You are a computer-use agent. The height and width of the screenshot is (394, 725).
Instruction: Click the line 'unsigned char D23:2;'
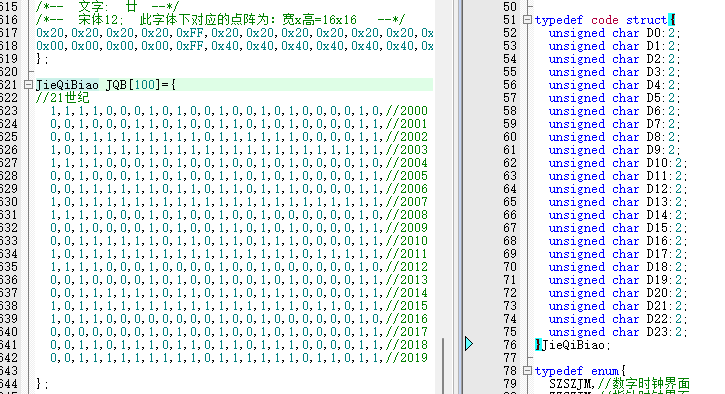click(618, 332)
